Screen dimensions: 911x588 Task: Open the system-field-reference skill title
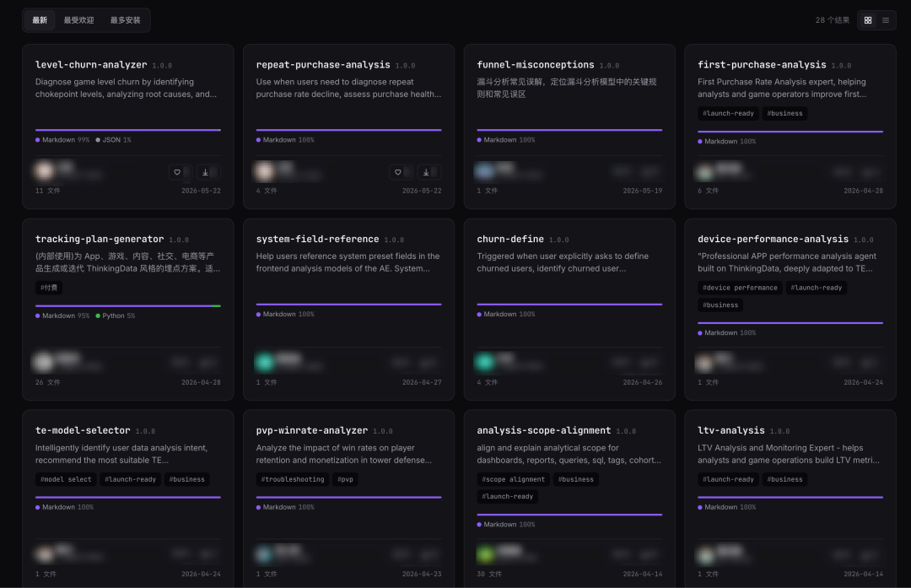tap(317, 239)
